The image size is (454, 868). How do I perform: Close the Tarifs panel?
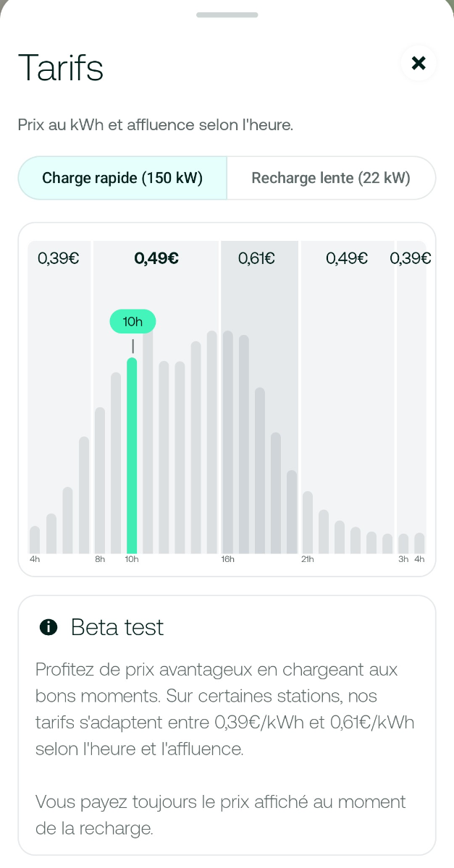pos(419,63)
